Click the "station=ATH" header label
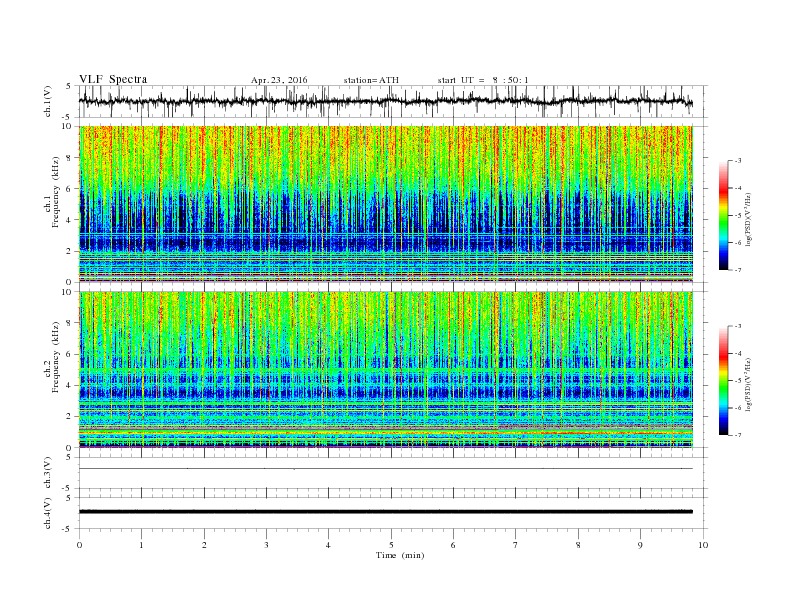The height and width of the screenshot is (612, 792). 371,80
